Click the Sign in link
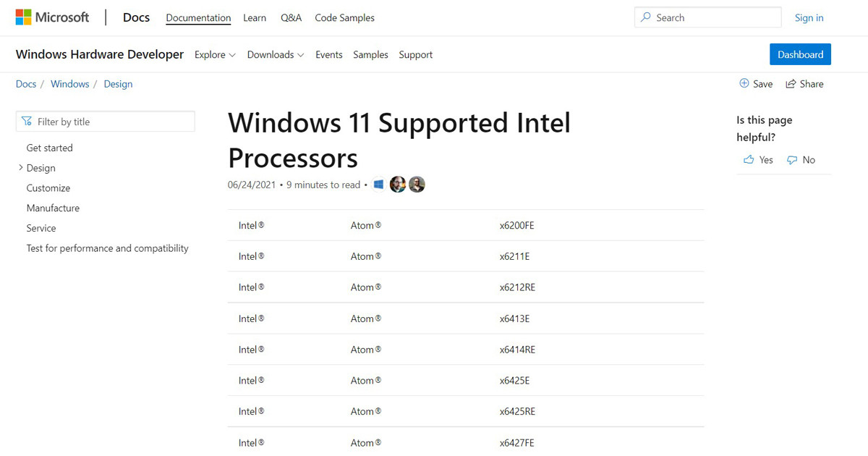The width and height of the screenshot is (868, 456). tap(809, 18)
